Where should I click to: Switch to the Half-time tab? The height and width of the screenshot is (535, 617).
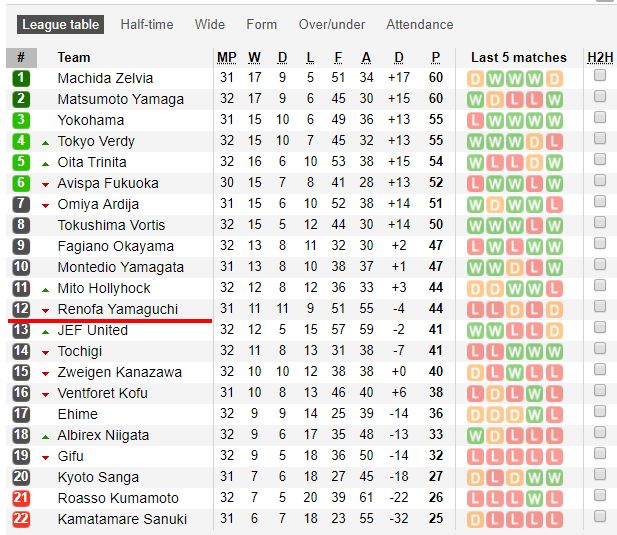147,24
